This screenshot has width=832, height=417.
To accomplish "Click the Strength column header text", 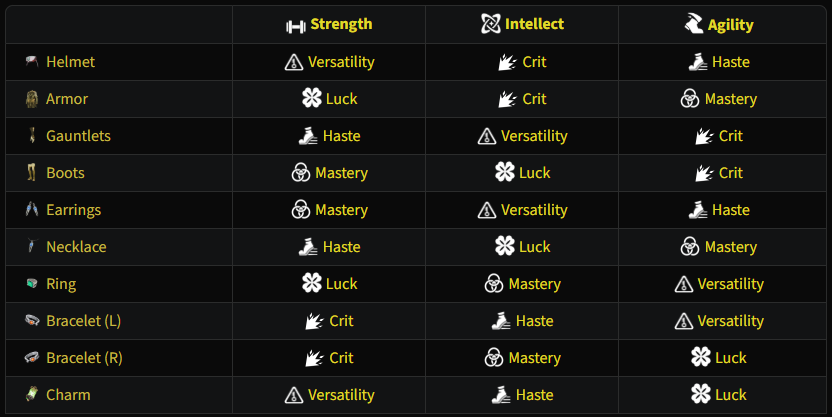I will (341, 24).
